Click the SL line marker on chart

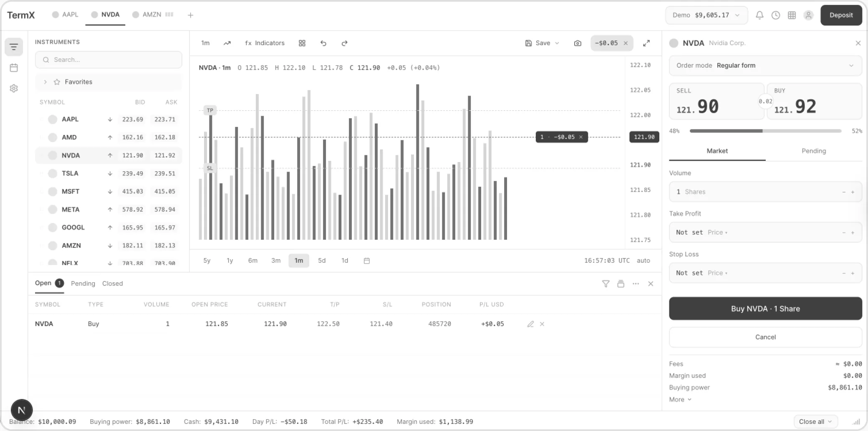[210, 168]
